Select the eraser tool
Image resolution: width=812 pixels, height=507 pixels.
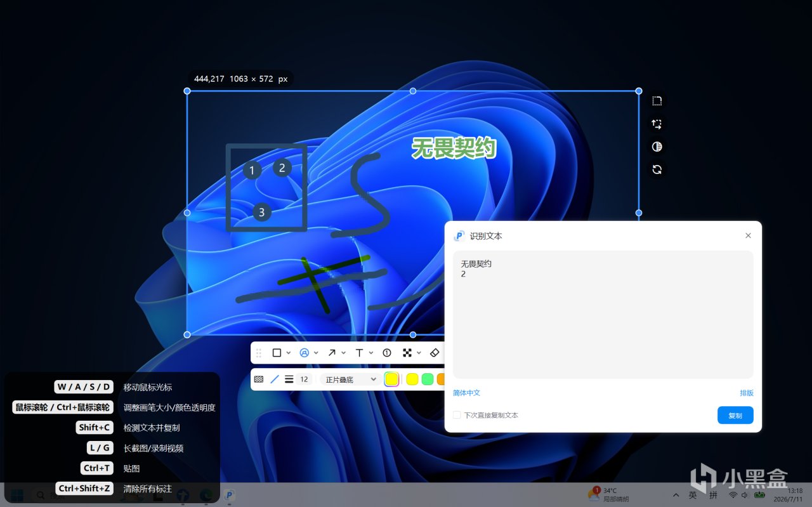click(x=435, y=353)
